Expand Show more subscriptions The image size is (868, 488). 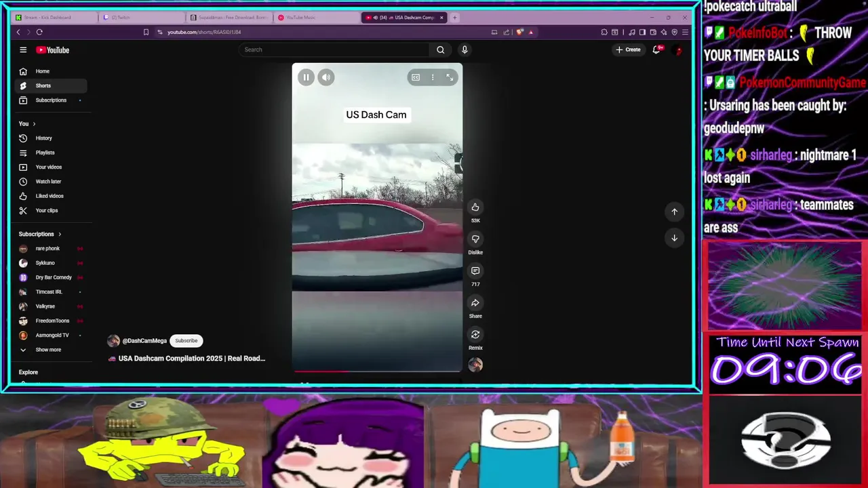coord(51,350)
